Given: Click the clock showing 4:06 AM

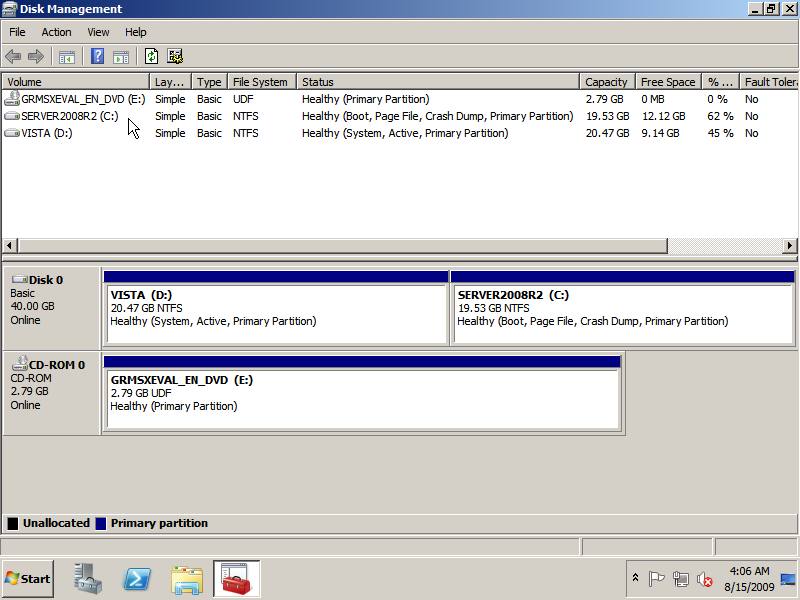Looking at the screenshot, I should pos(749,571).
